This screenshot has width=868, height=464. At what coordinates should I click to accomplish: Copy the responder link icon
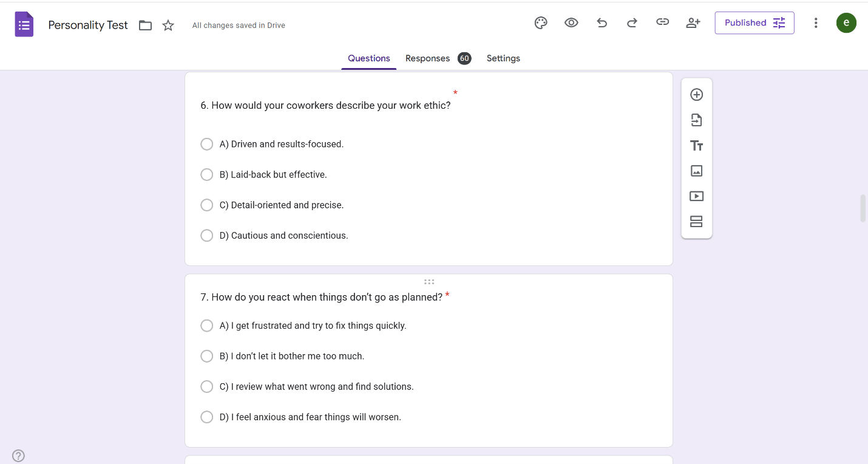pos(662,22)
